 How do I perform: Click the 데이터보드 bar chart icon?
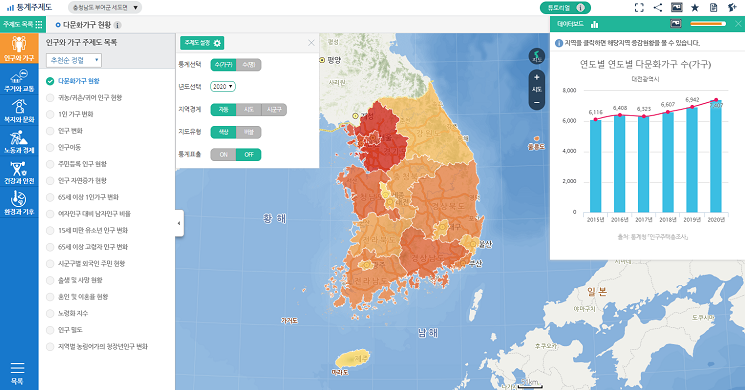(594, 24)
